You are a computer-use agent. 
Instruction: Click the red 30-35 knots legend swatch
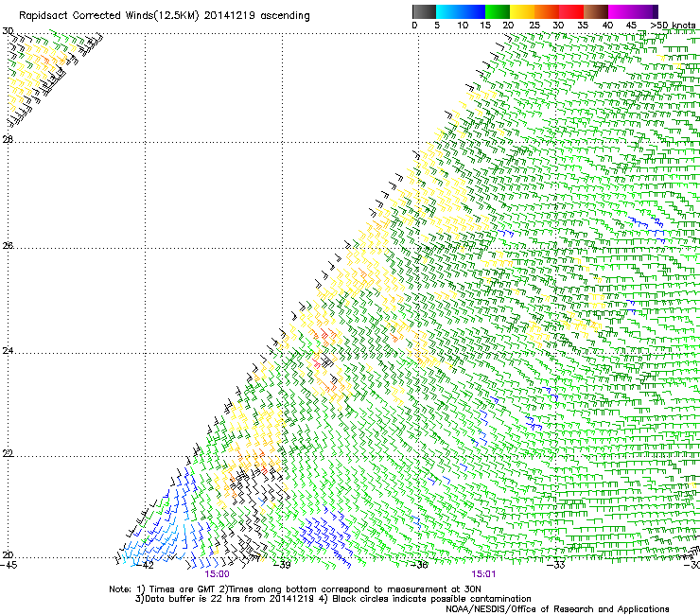571,11
